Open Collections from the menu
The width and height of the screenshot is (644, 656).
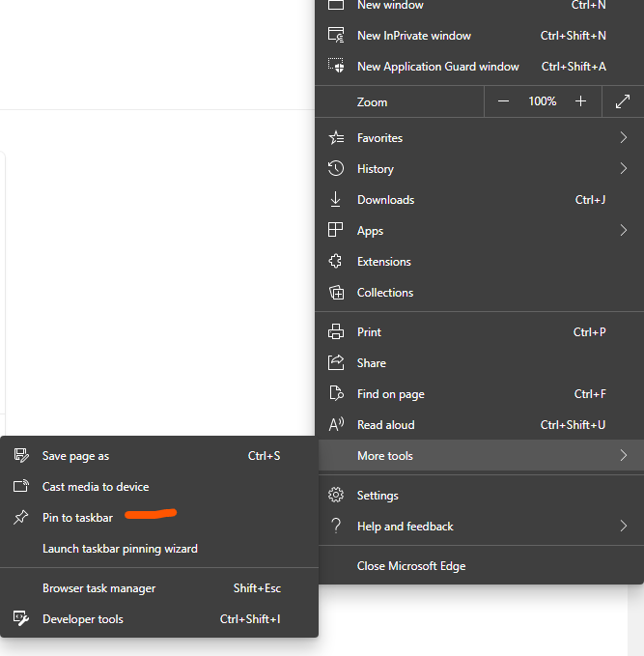(x=479, y=293)
